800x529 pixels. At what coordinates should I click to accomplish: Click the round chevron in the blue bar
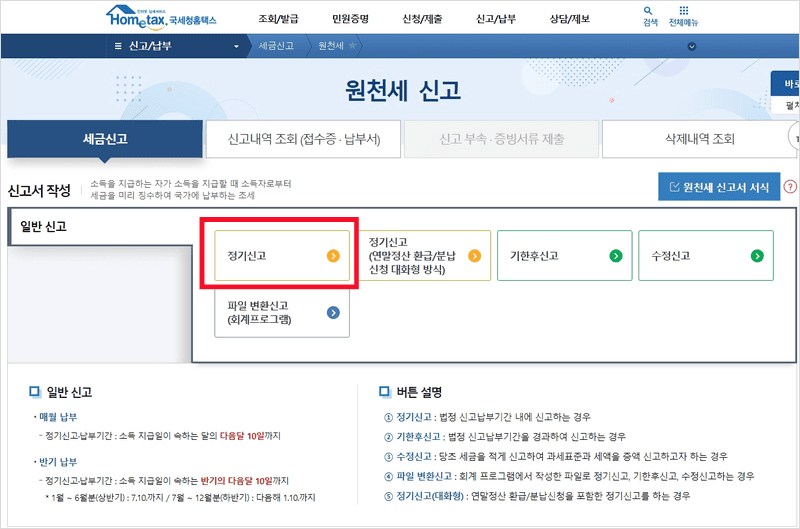tap(692, 46)
